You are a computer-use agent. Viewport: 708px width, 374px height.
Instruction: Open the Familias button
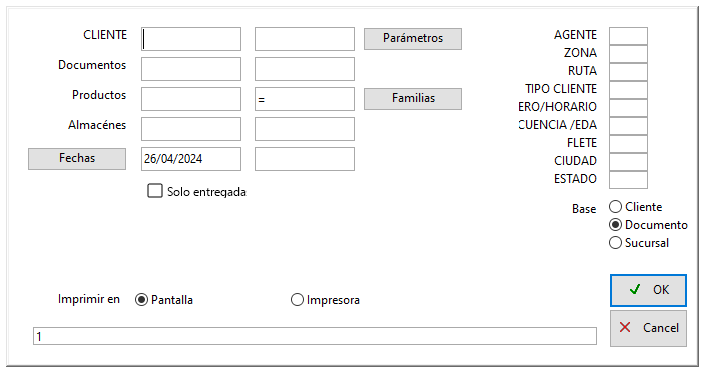click(x=413, y=98)
